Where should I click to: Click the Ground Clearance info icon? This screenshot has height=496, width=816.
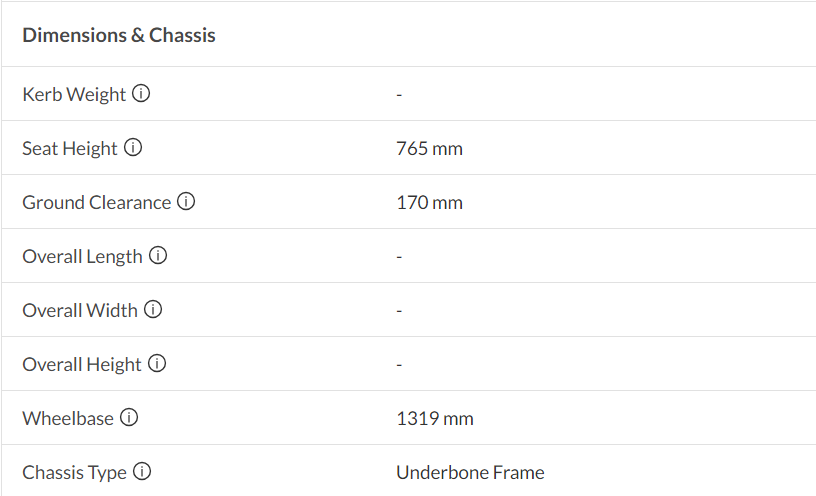[x=186, y=202]
